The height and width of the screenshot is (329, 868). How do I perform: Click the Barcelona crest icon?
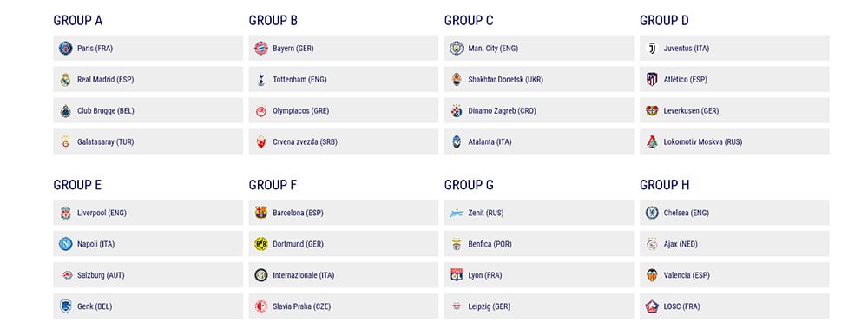click(x=261, y=213)
